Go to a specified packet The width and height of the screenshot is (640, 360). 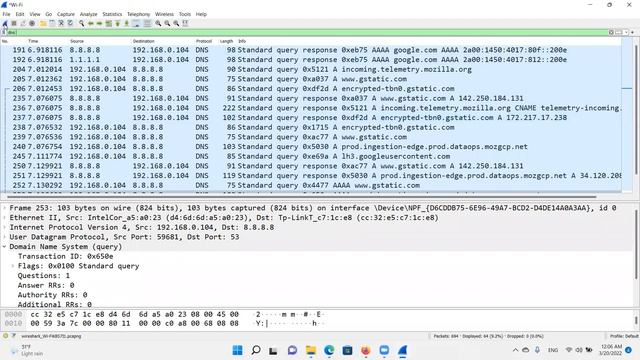[109, 24]
